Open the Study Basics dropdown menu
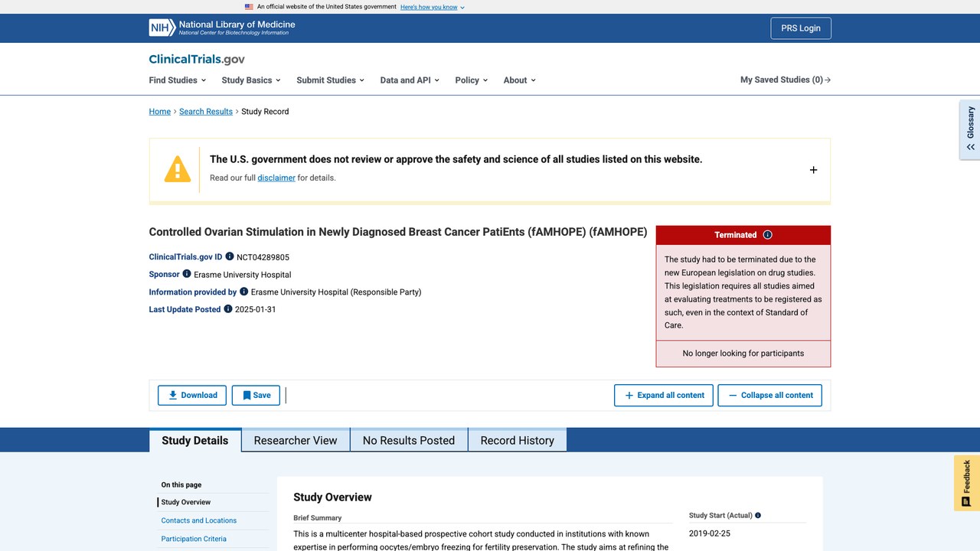Screen dimensions: 980x551 coord(251,80)
